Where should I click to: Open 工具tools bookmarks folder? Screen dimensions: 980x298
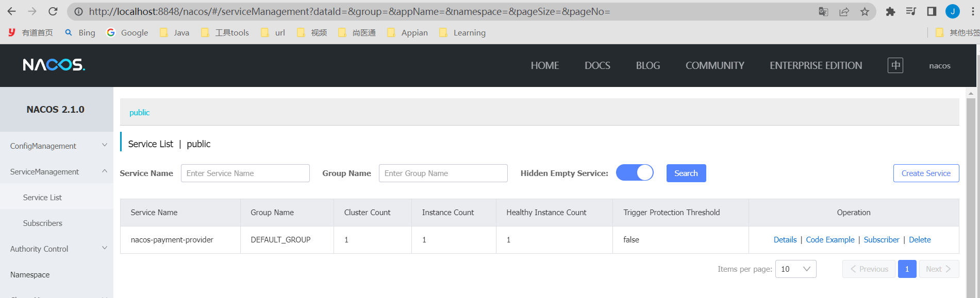pos(225,32)
